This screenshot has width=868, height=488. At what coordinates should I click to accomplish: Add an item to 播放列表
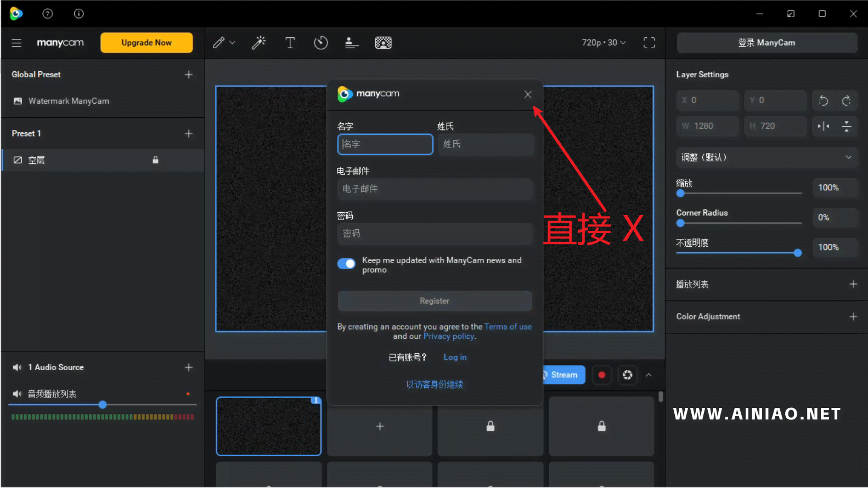click(853, 284)
